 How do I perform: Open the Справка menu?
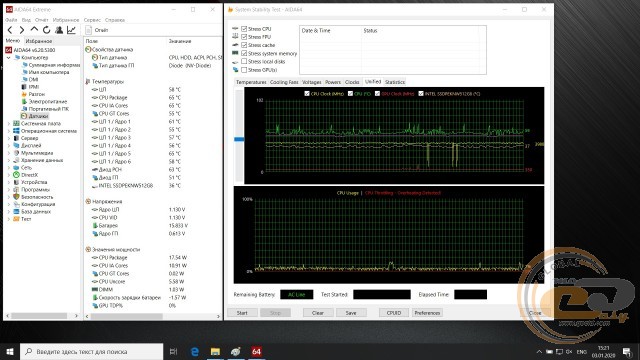click(115, 20)
